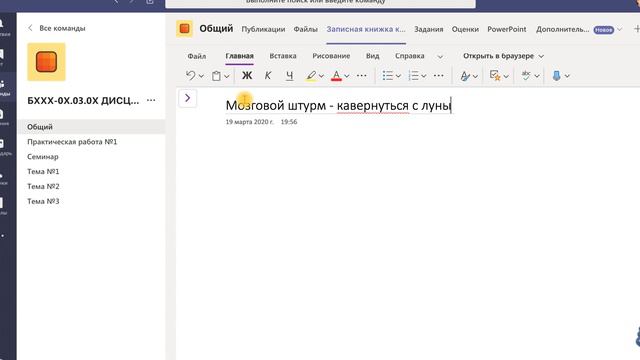Apply the yellow highlighter pen
The height and width of the screenshot is (360, 640).
(x=311, y=76)
